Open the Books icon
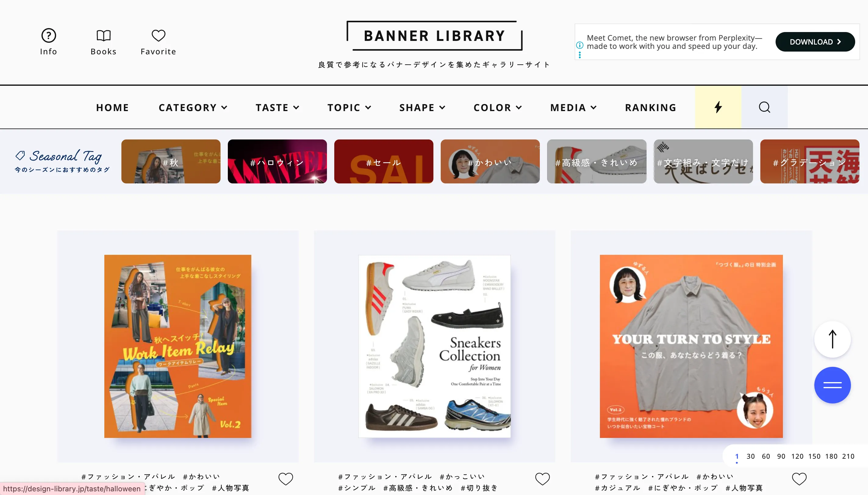 [x=103, y=35]
